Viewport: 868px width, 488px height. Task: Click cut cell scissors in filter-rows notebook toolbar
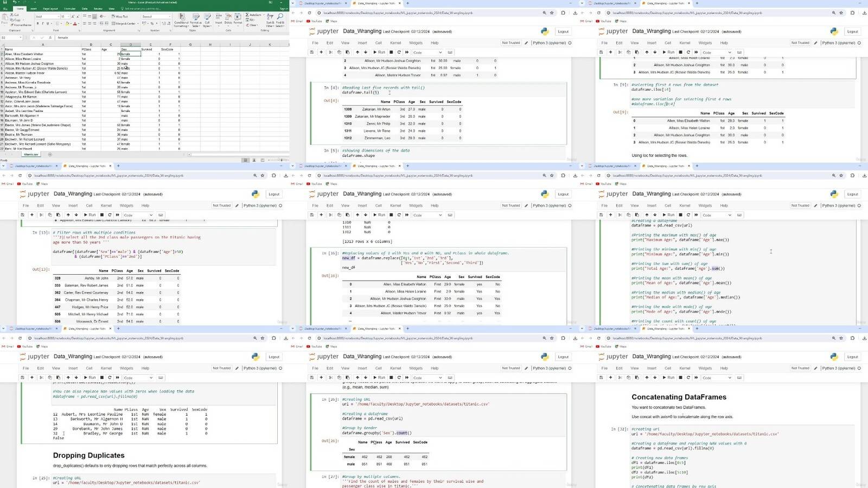click(x=41, y=215)
